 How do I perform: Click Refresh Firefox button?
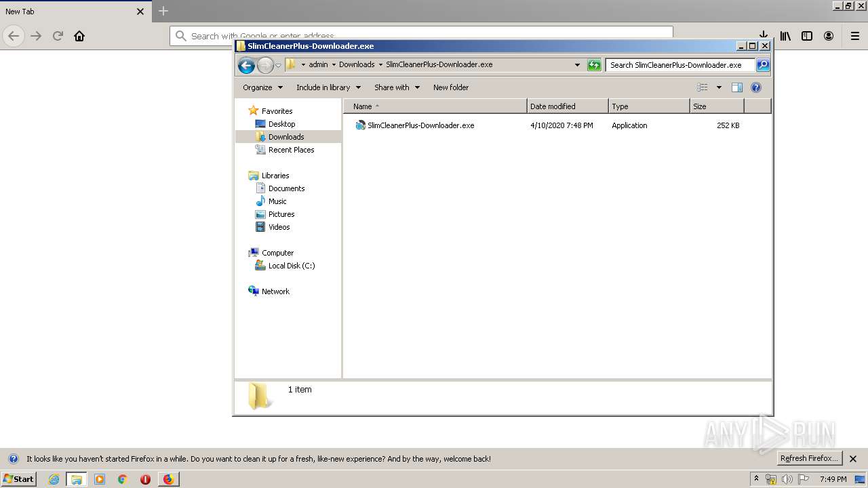pos(809,458)
